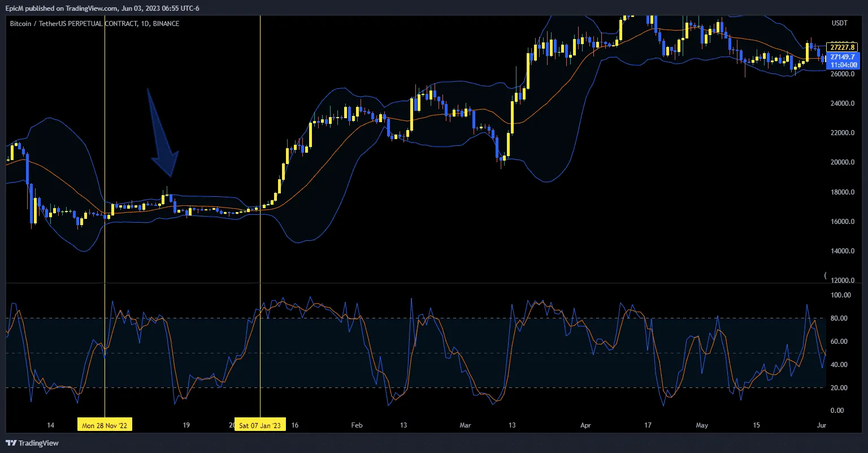Image resolution: width=868 pixels, height=453 pixels.
Task: Click the yellow 'Mon 28 Nov '22' date marker
Action: 105,424
